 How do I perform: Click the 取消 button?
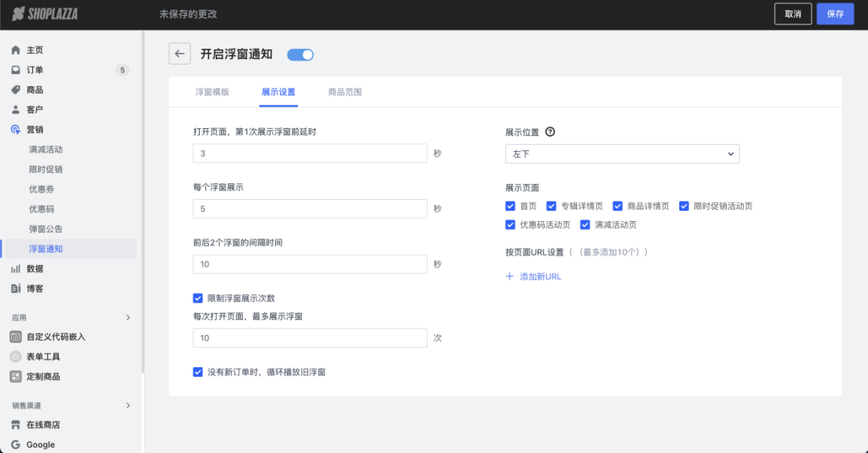(793, 14)
